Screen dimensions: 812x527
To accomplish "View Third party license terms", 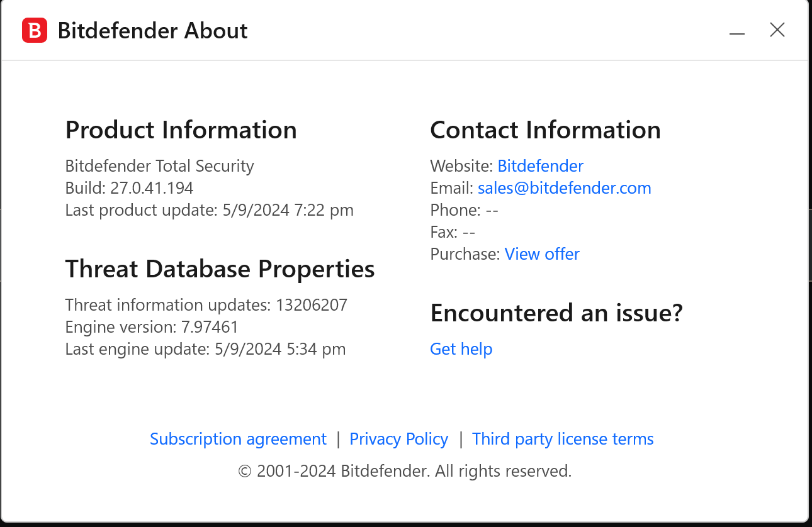I will coord(563,439).
